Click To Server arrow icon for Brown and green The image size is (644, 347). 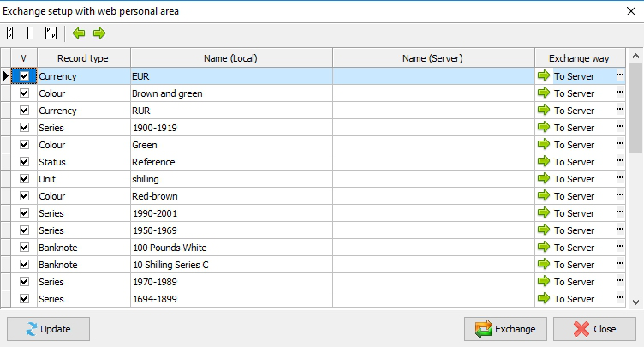tap(544, 93)
